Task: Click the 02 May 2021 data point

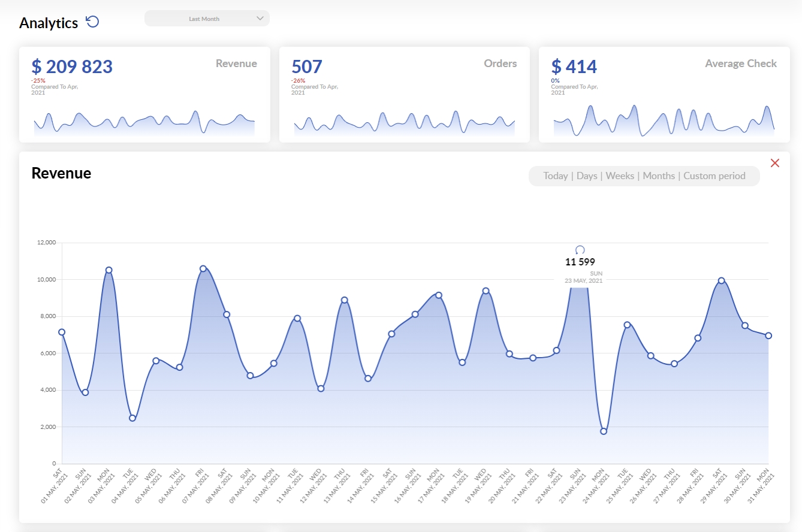Action: click(x=85, y=392)
